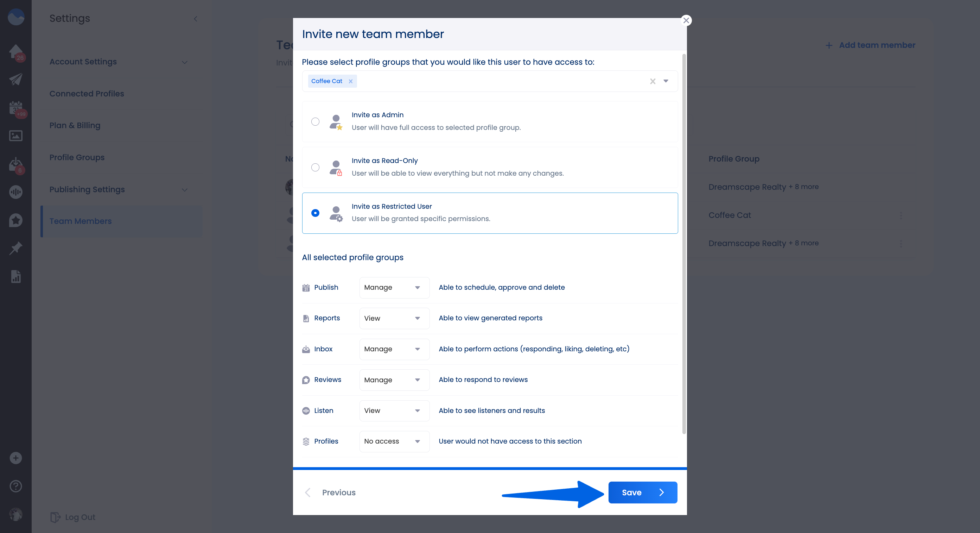Select the Invite as Restricted User radio button
980x533 pixels.
(316, 213)
